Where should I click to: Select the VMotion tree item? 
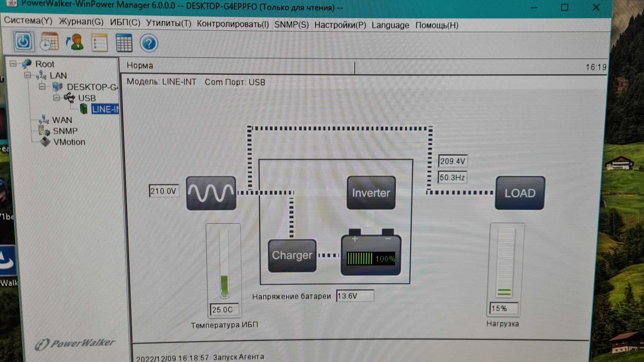70,142
